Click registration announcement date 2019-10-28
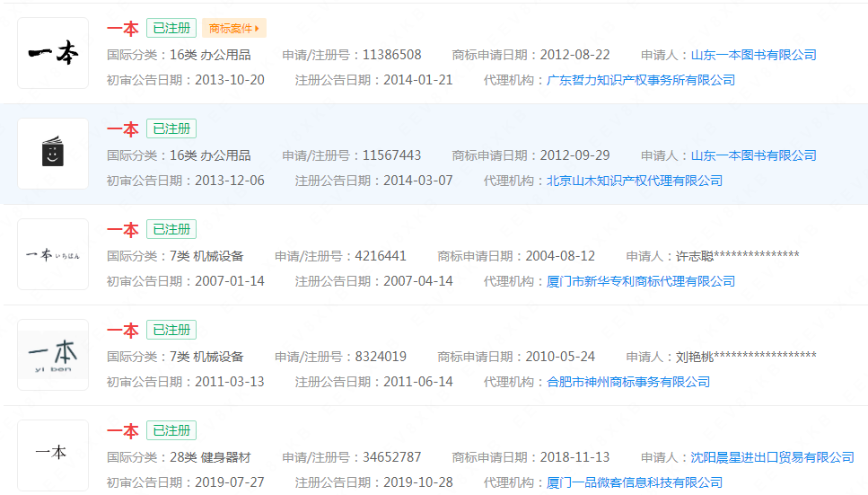The width and height of the screenshot is (868, 495). click(418, 482)
